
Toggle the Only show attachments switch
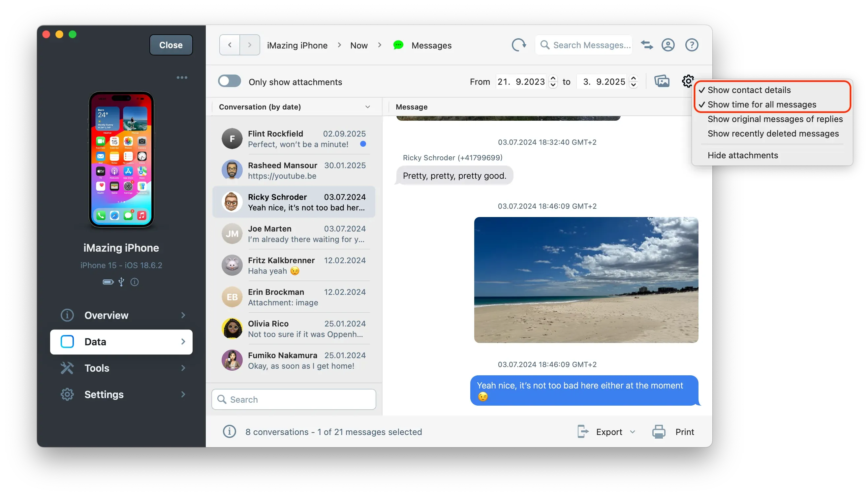[229, 81]
